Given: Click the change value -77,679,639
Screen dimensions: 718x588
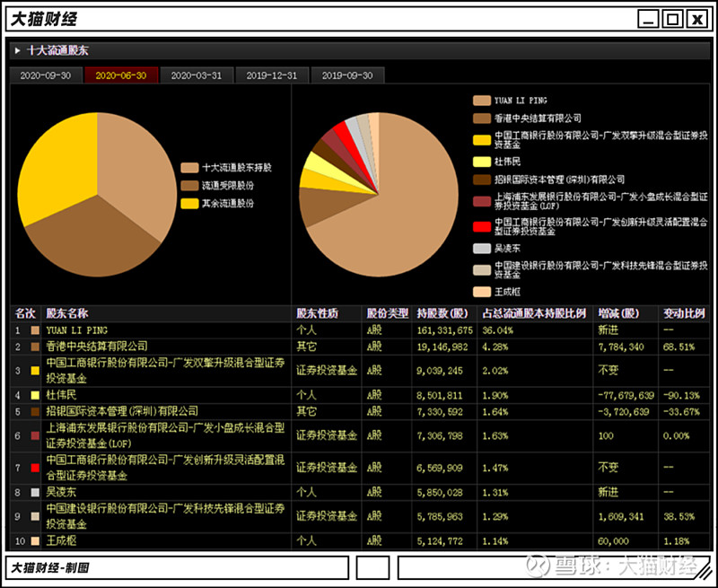Looking at the screenshot, I should [626, 396].
